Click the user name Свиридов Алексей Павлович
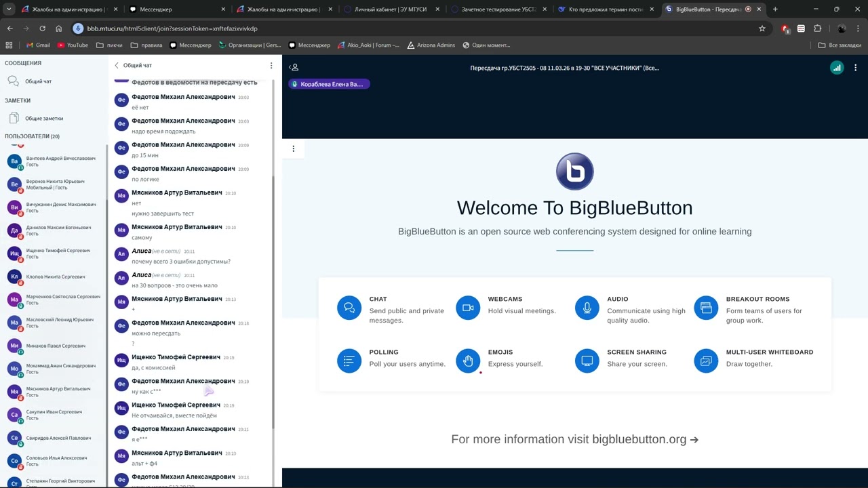 coord(58,438)
